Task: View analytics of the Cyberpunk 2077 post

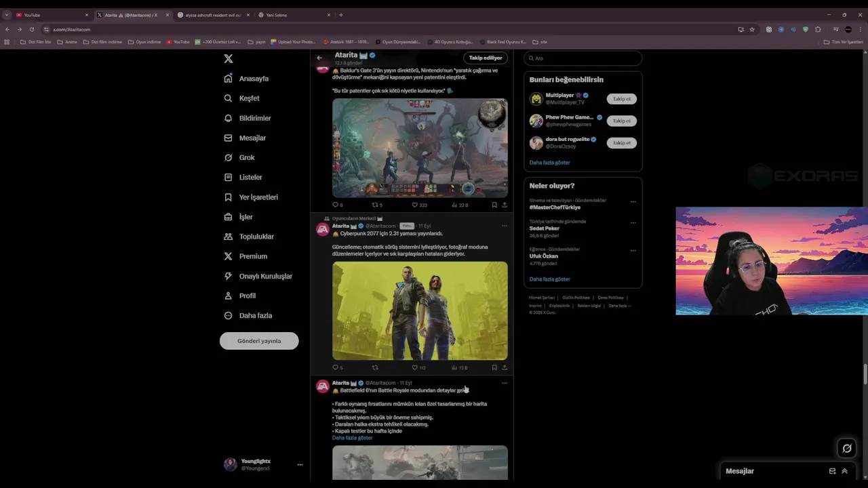Action: click(x=460, y=367)
